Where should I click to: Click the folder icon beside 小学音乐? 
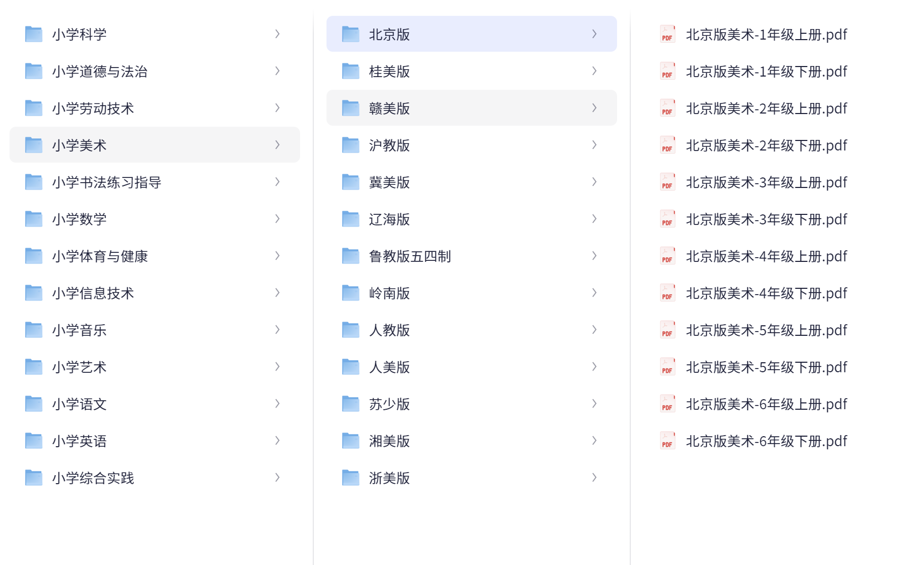(34, 329)
